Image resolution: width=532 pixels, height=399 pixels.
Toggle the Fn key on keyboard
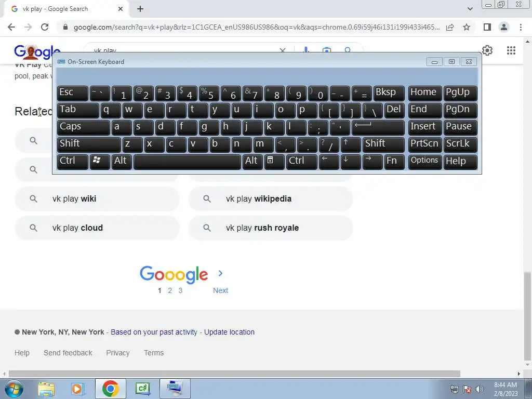pos(395,162)
